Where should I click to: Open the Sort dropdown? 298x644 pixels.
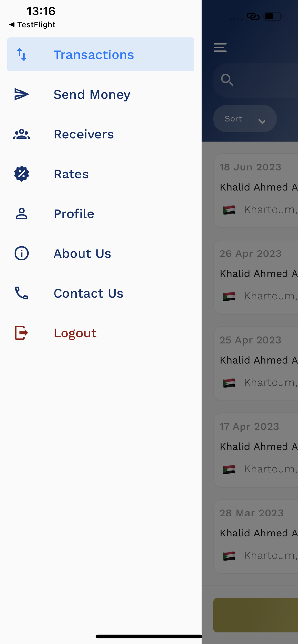(234, 119)
